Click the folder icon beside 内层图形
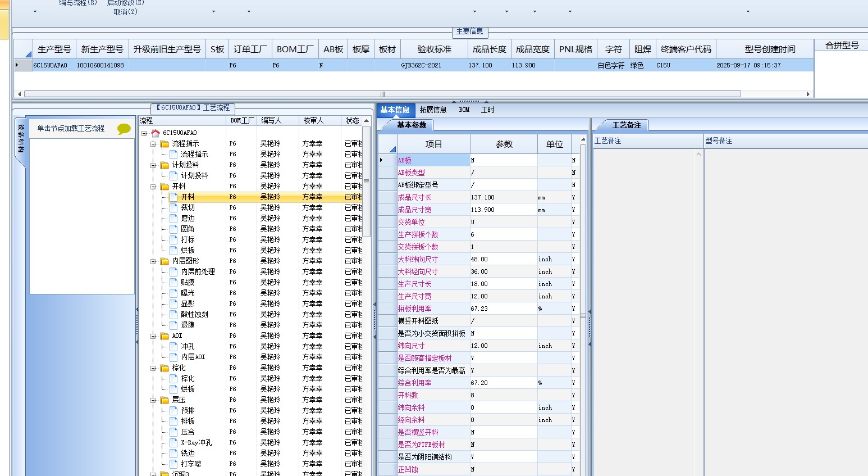Viewport: 868px width, 476px height. [165, 261]
